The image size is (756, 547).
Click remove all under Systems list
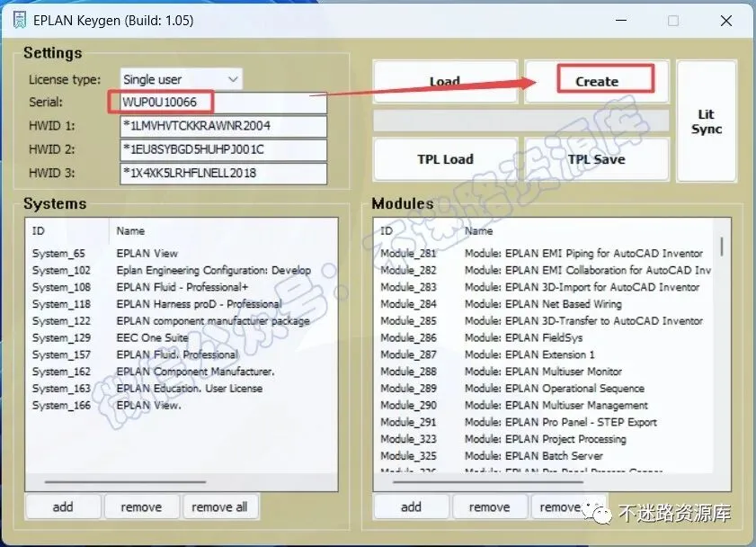tap(220, 507)
